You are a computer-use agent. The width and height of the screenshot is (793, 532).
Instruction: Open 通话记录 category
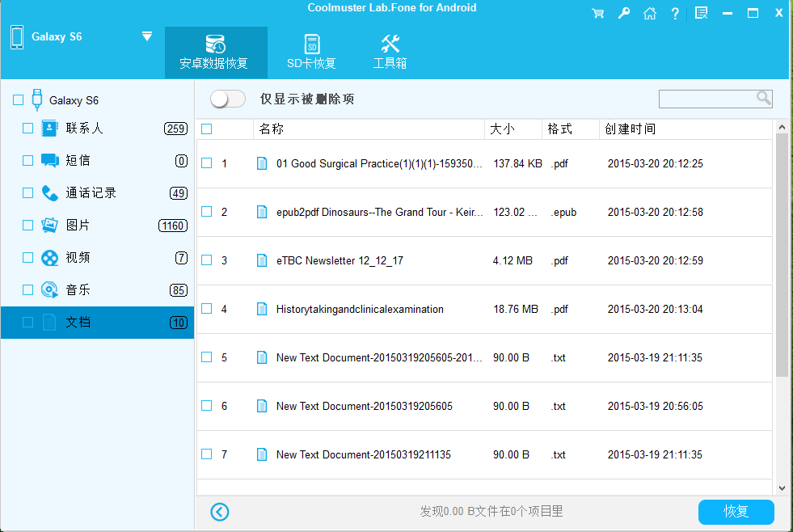(97, 192)
